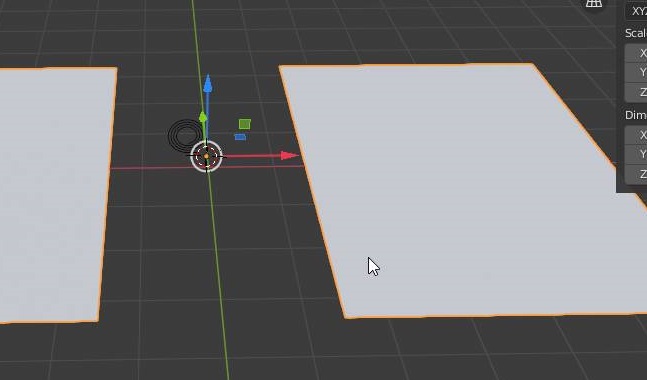Image resolution: width=647 pixels, height=380 pixels.
Task: Click the Dimensions Y field
Action: [x=636, y=154]
